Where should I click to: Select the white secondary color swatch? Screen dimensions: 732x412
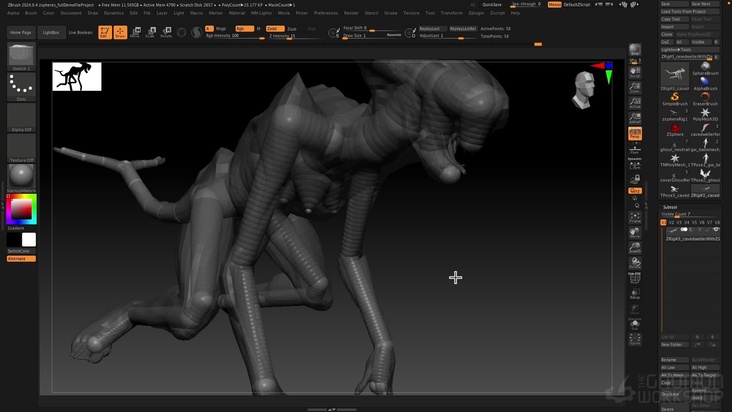pos(29,240)
